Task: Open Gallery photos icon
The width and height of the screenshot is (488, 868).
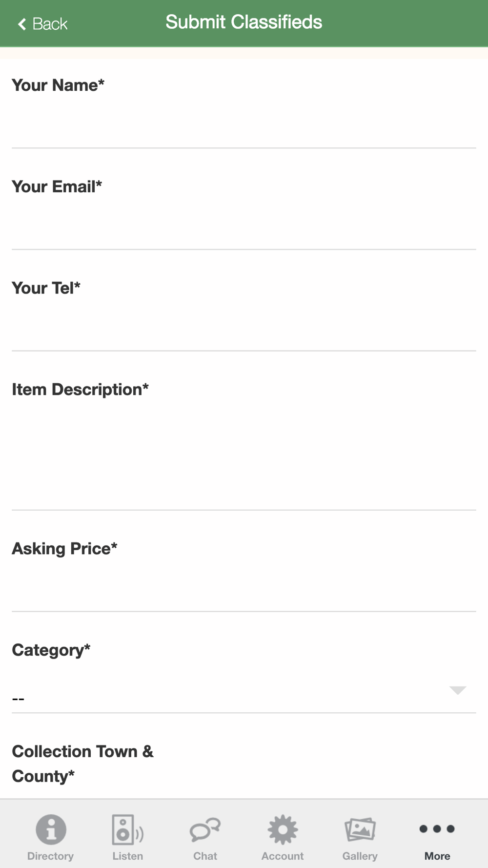Action: pos(360,829)
